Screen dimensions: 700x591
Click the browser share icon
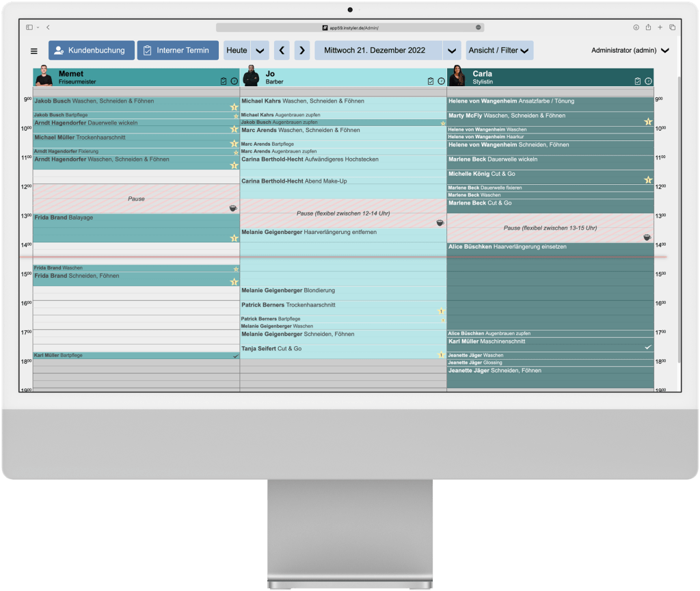(648, 27)
